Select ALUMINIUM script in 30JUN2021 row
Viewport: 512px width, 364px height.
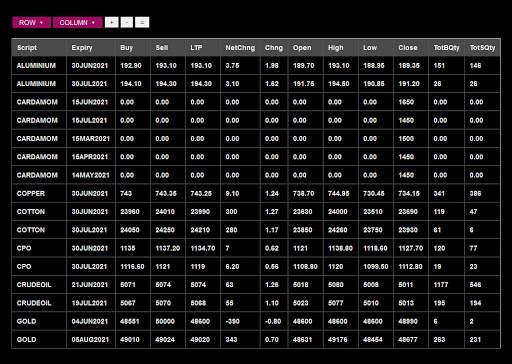[36, 66]
